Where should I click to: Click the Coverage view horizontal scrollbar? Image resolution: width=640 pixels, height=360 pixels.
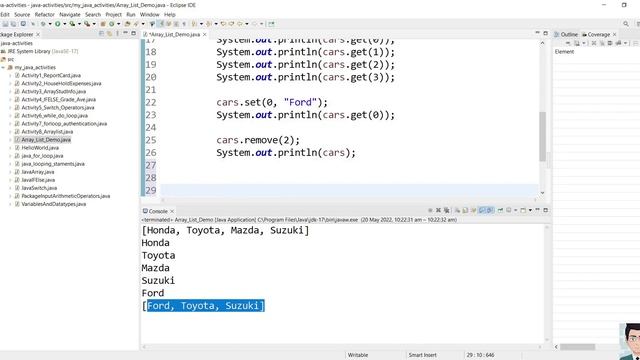point(578,347)
